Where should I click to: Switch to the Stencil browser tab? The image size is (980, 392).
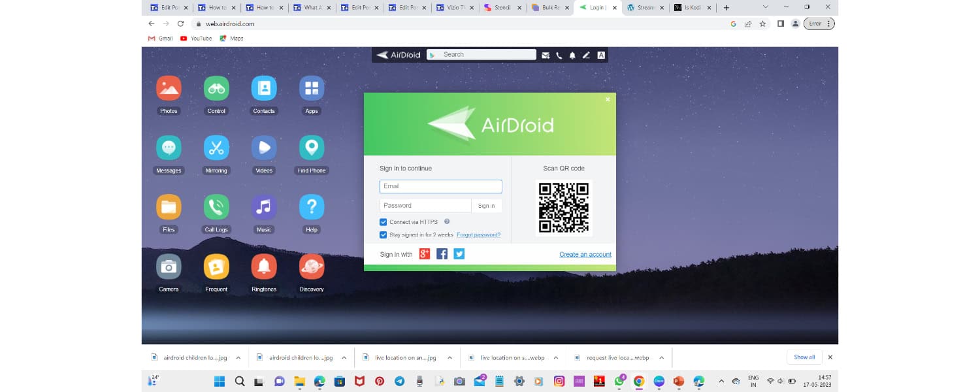(x=502, y=8)
